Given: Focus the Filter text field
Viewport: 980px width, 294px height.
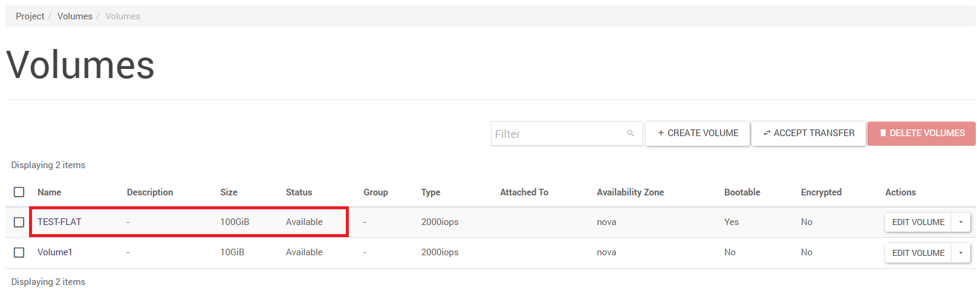Looking at the screenshot, I should (x=556, y=134).
